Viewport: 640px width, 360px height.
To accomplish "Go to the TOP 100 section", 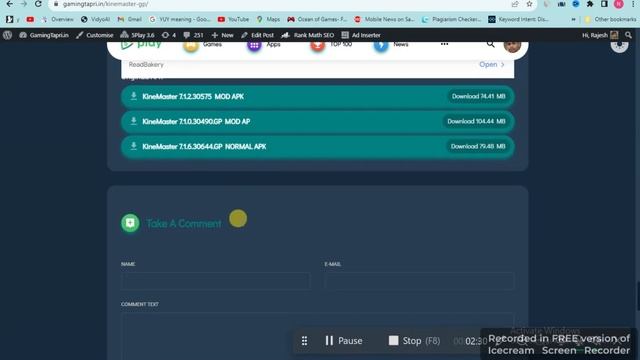I will tap(331, 45).
